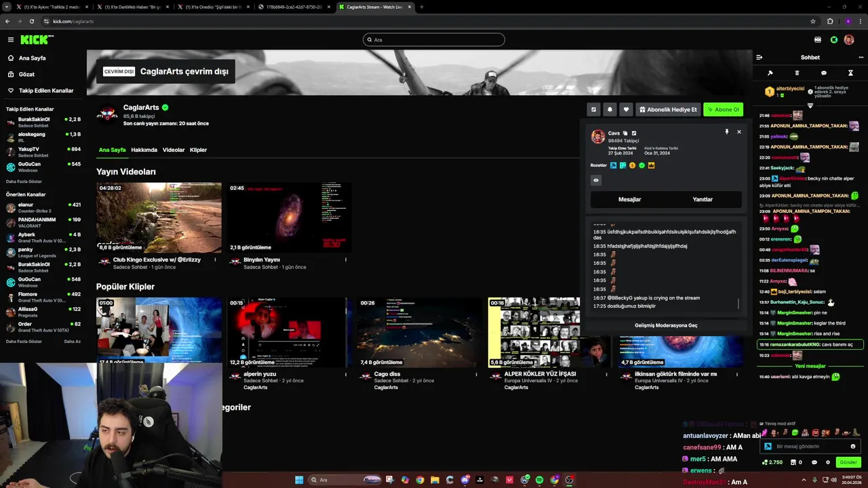Toggle the eye icon on the user card

click(x=596, y=180)
